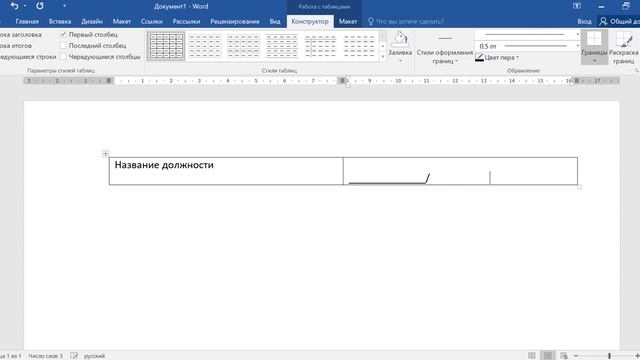Screen dimensions: 640x360
Task: Click the table resize handle at corner
Action: (580, 187)
